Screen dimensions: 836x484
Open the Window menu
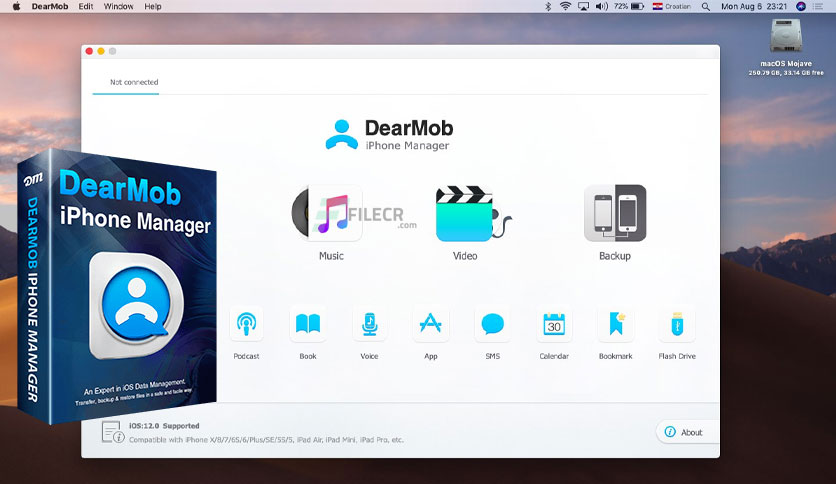click(x=118, y=6)
